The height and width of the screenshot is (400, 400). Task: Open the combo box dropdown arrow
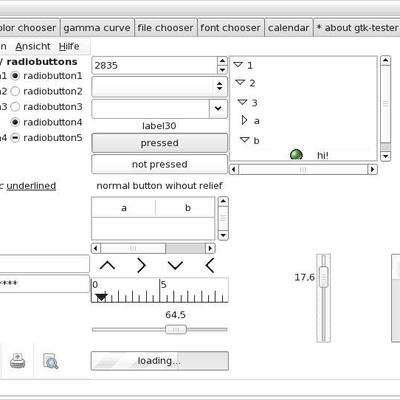point(218,108)
